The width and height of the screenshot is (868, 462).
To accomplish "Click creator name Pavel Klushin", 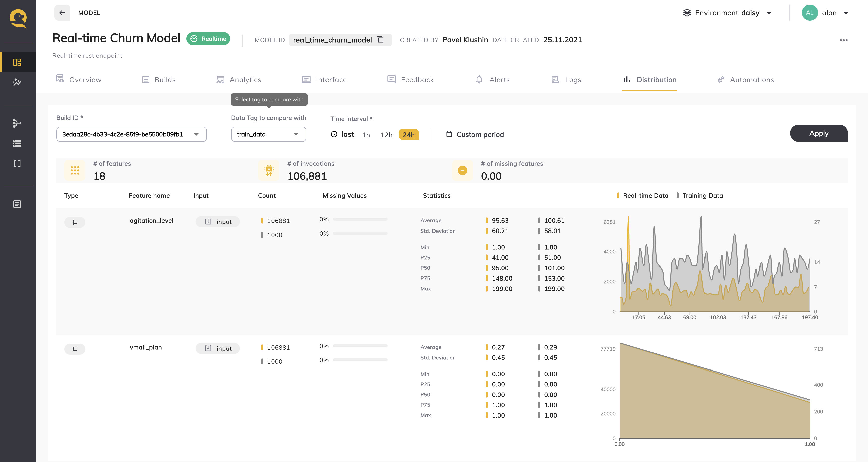I will (465, 40).
